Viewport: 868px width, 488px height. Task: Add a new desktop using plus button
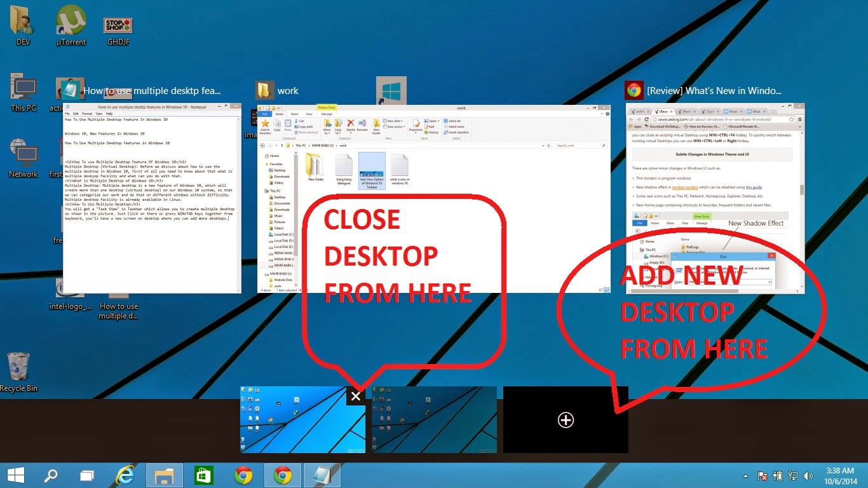point(566,420)
